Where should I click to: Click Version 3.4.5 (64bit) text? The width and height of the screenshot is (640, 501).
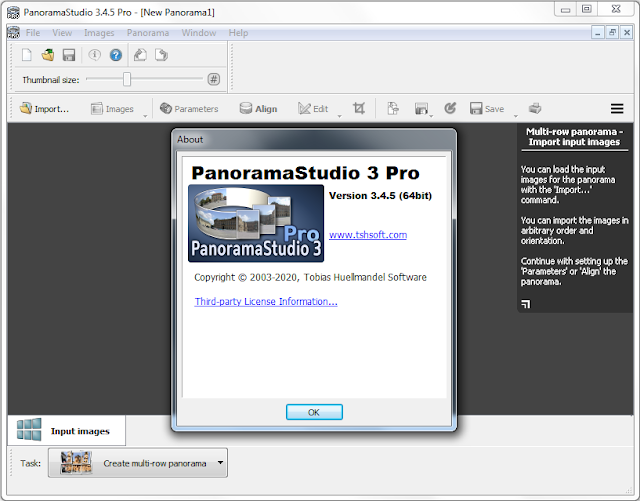[x=380, y=196]
